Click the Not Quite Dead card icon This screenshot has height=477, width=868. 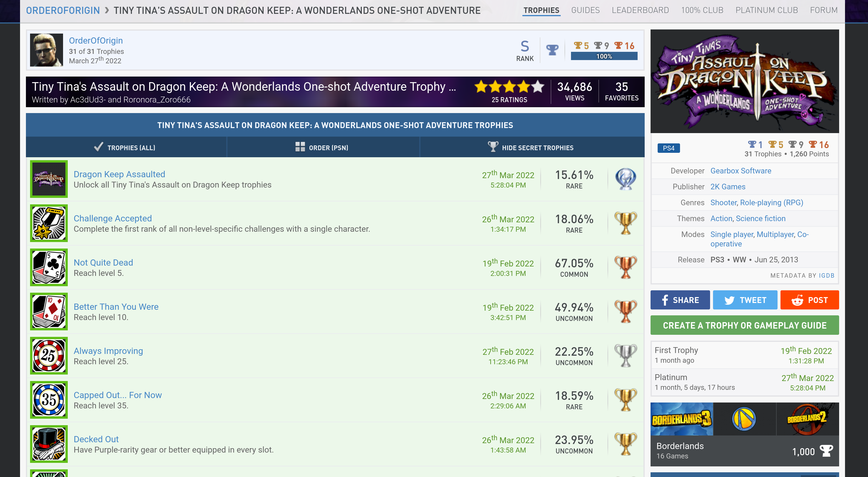[49, 267]
